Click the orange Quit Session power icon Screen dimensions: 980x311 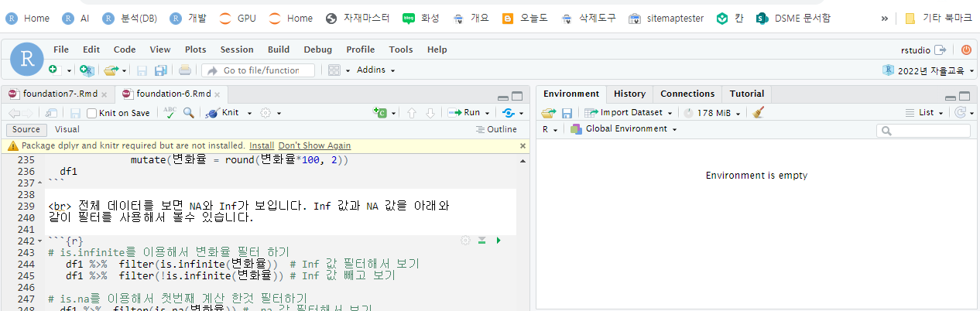[966, 50]
